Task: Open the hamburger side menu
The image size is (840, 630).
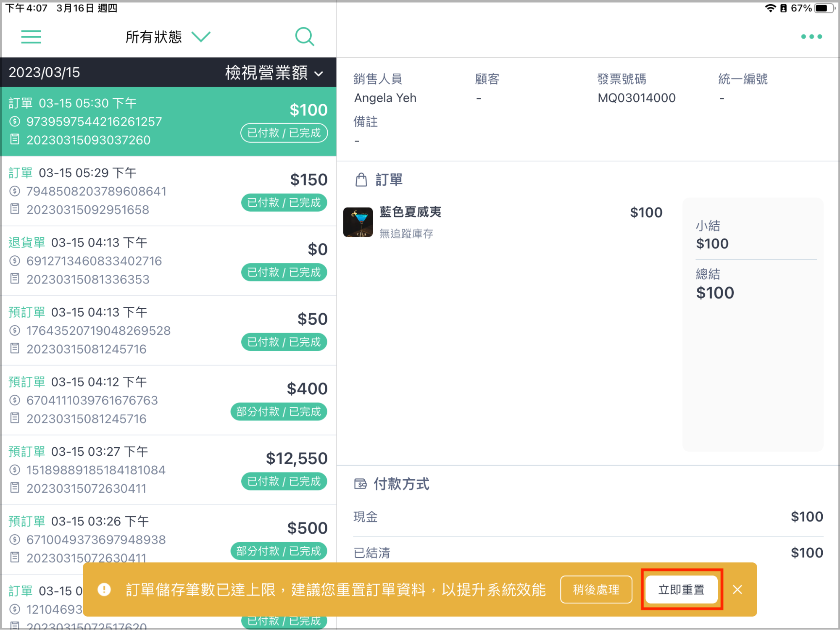Action: pos(31,37)
